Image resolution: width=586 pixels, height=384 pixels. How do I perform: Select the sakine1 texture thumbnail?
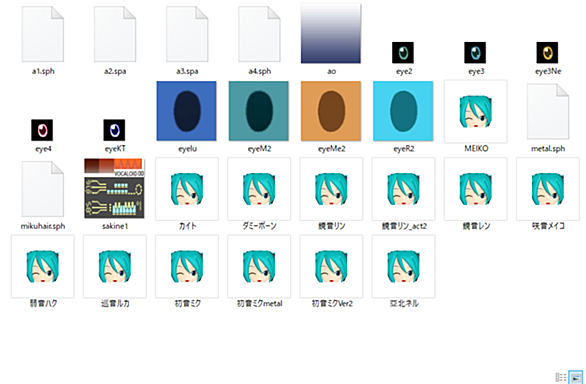point(114,188)
